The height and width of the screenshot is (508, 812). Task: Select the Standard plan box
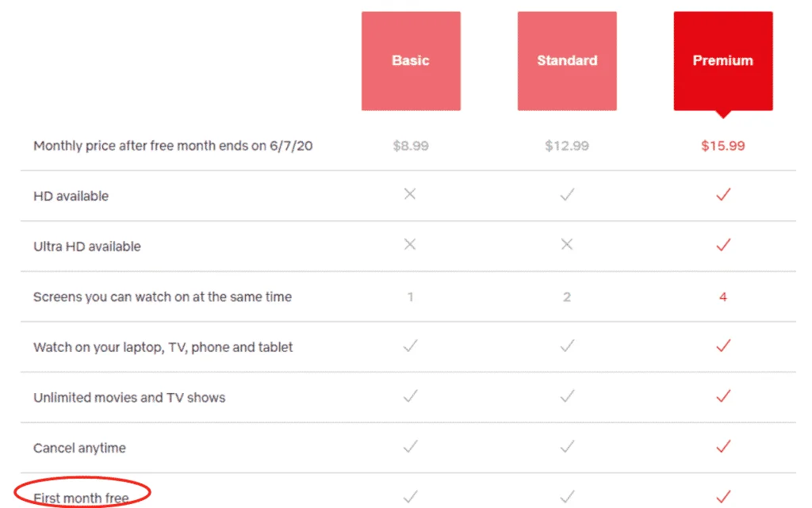click(x=567, y=61)
